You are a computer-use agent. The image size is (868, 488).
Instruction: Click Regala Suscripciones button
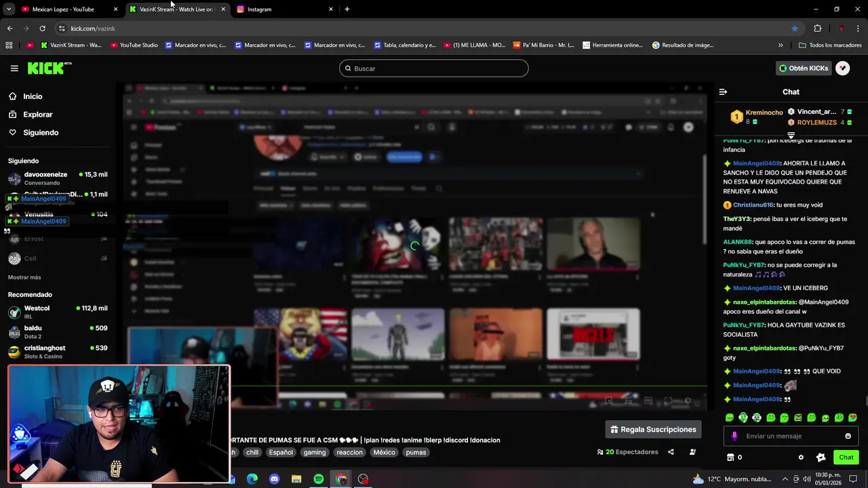click(653, 430)
